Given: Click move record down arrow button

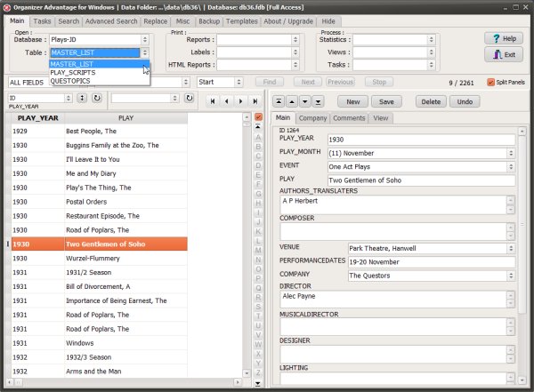Looking at the screenshot, I should pyautogui.click(x=304, y=101).
